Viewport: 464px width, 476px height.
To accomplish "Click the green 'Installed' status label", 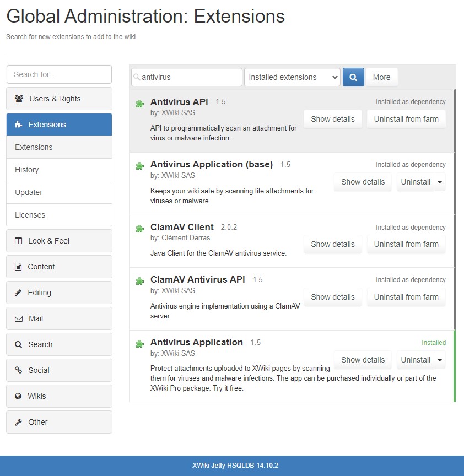I will (x=434, y=343).
